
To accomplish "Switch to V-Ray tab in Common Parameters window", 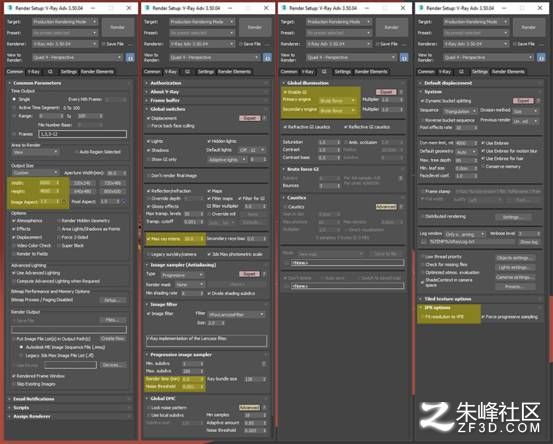I will (x=34, y=72).
